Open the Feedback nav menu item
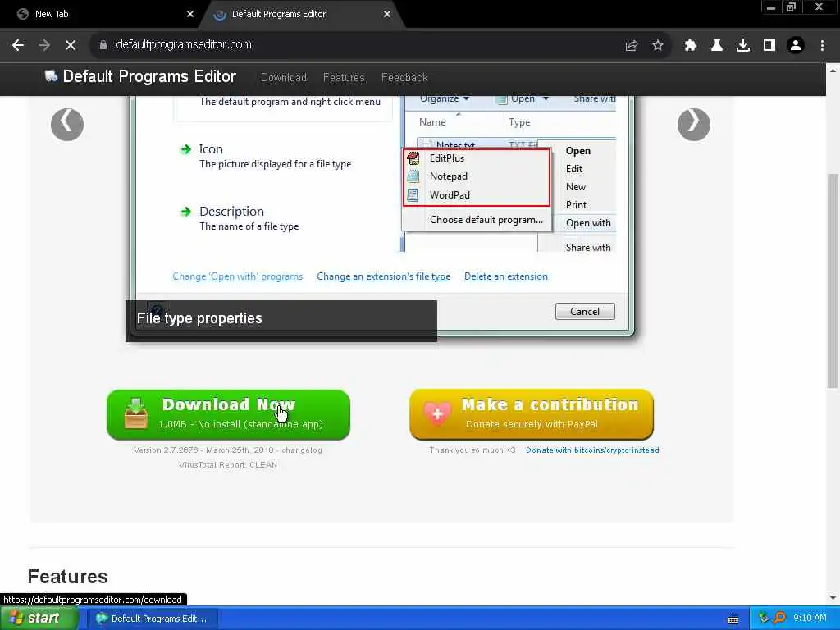 [x=404, y=78]
